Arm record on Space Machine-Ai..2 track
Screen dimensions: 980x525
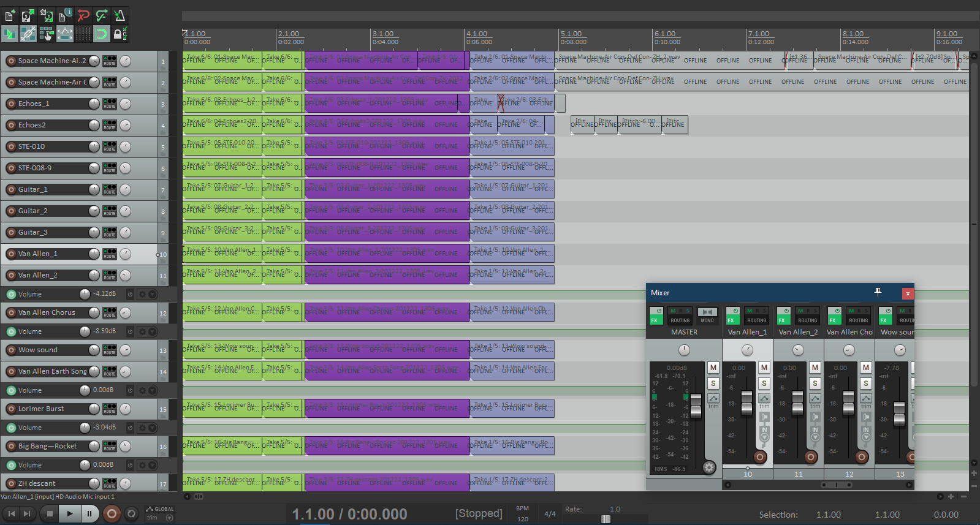(11, 61)
